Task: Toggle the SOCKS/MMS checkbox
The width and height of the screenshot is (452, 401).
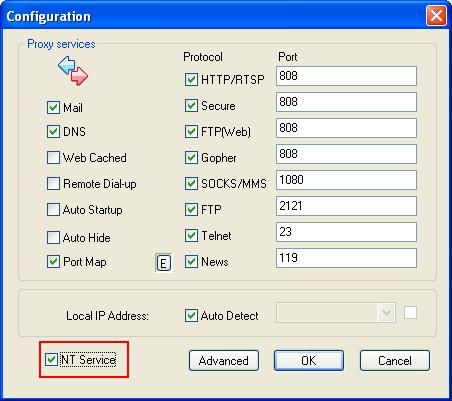Action: [x=191, y=183]
